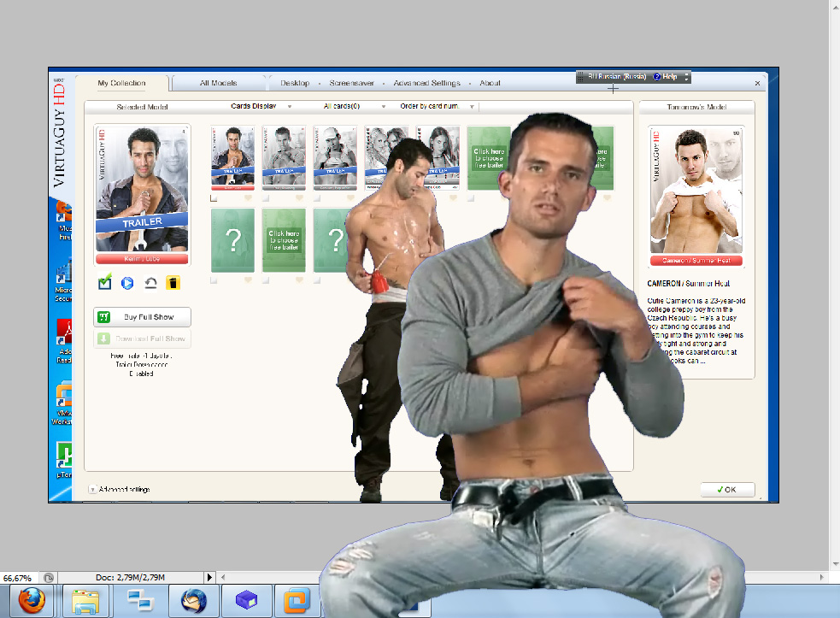
Task: Click the yellow trash icon under selected model
Action: pos(173,282)
